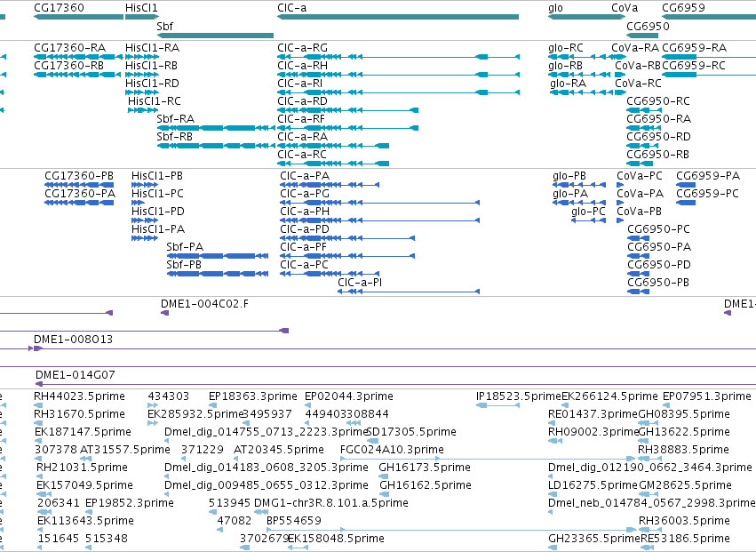Select the Sbf gene bar

215,36
